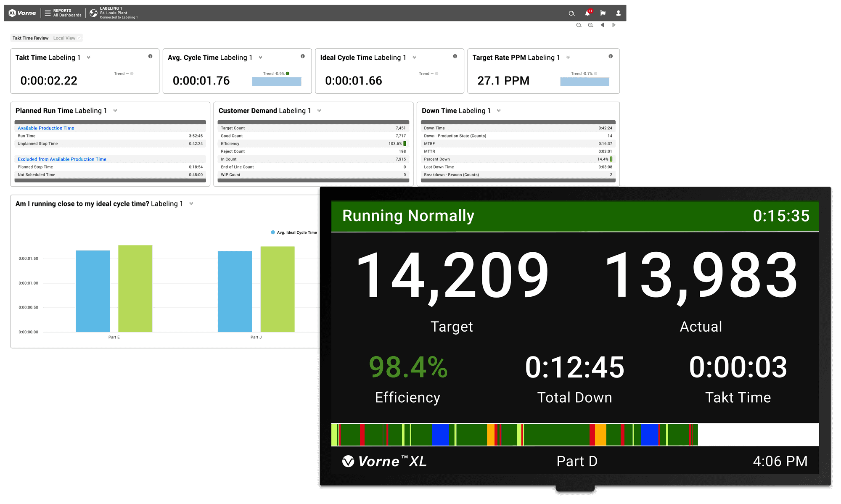Click the green bar for Part E

click(135, 289)
